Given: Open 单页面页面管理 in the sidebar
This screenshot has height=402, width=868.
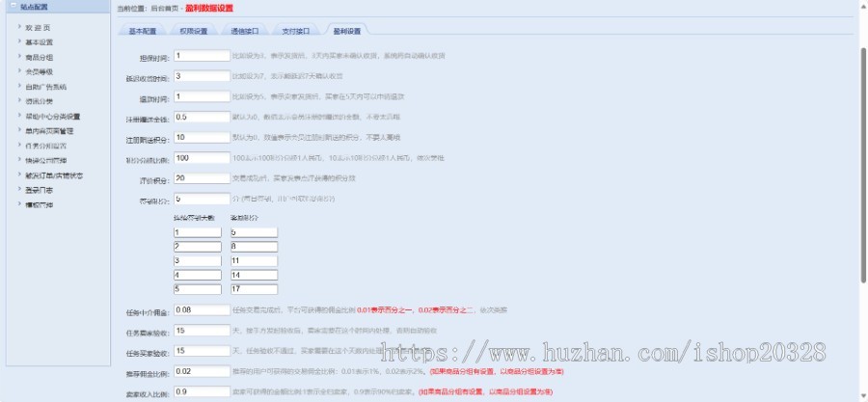Looking at the screenshot, I should (x=49, y=131).
